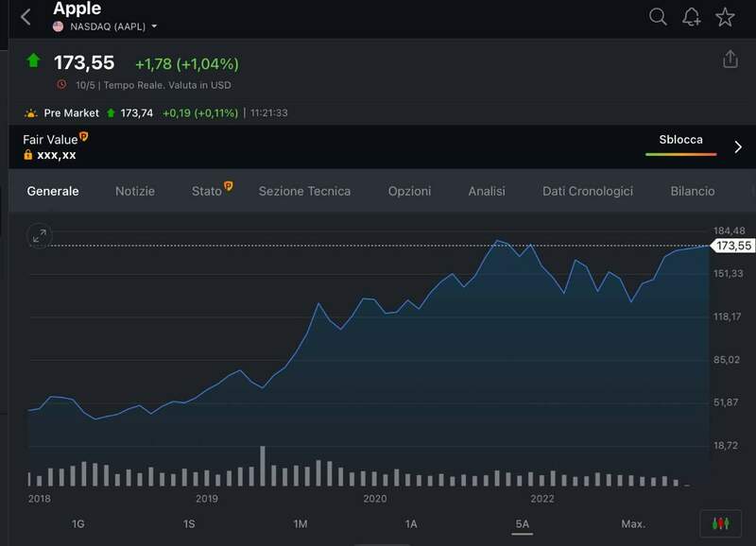This screenshot has height=546, width=756.
Task: Open search with the magnifier icon
Action: tap(658, 17)
